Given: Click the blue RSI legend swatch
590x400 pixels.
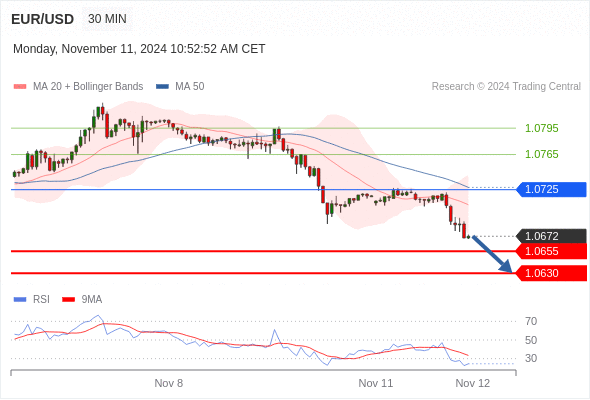Looking at the screenshot, I should (20, 300).
